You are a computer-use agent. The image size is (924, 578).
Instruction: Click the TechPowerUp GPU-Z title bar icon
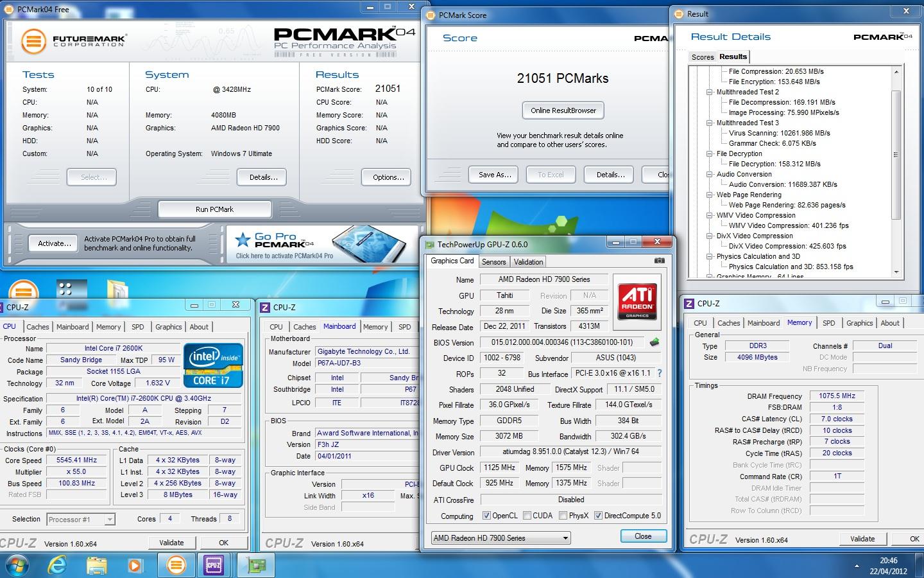pyautogui.click(x=430, y=244)
